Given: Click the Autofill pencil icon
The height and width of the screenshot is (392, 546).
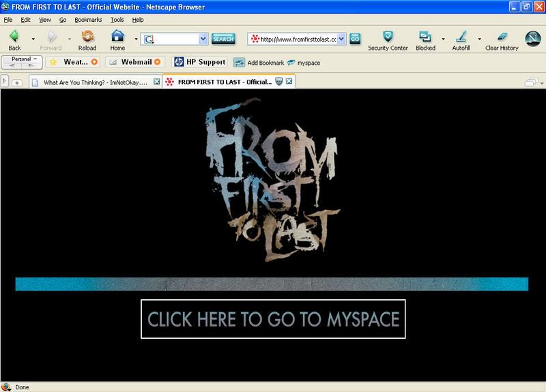Looking at the screenshot, I should (x=460, y=38).
